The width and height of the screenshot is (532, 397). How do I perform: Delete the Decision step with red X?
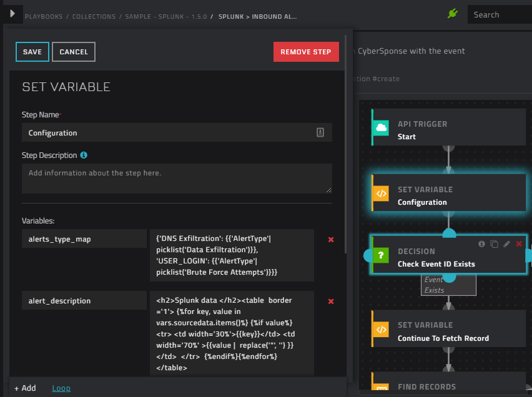(x=519, y=244)
